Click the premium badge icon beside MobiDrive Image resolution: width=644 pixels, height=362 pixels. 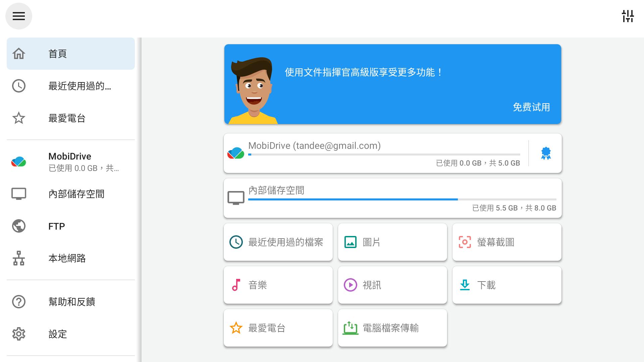click(x=546, y=153)
